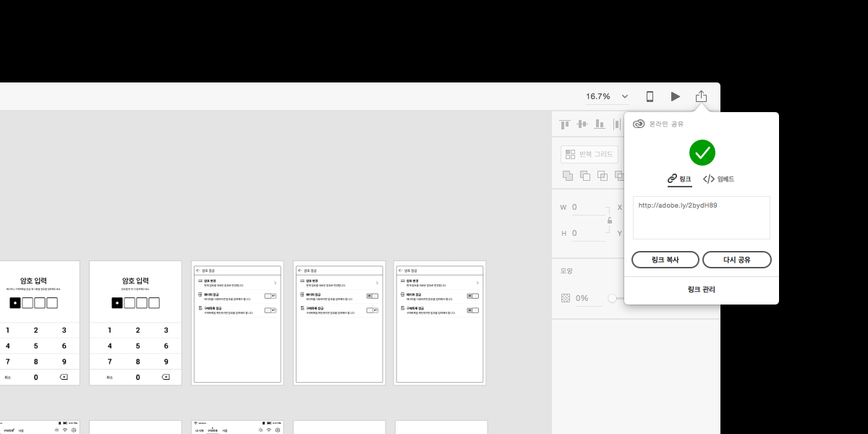868x434 pixels.
Task: Click 암호 변경 chevron in leftmost settings artboard
Action: (275, 283)
